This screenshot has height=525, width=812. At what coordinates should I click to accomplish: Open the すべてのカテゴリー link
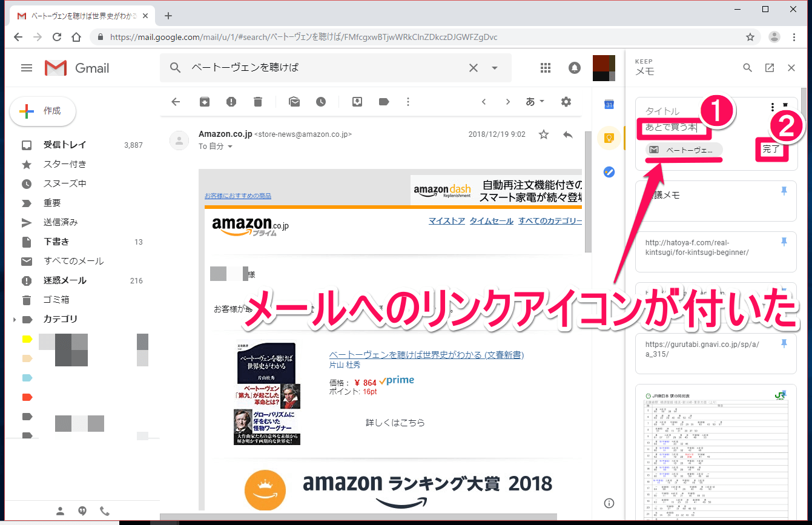pos(550,221)
